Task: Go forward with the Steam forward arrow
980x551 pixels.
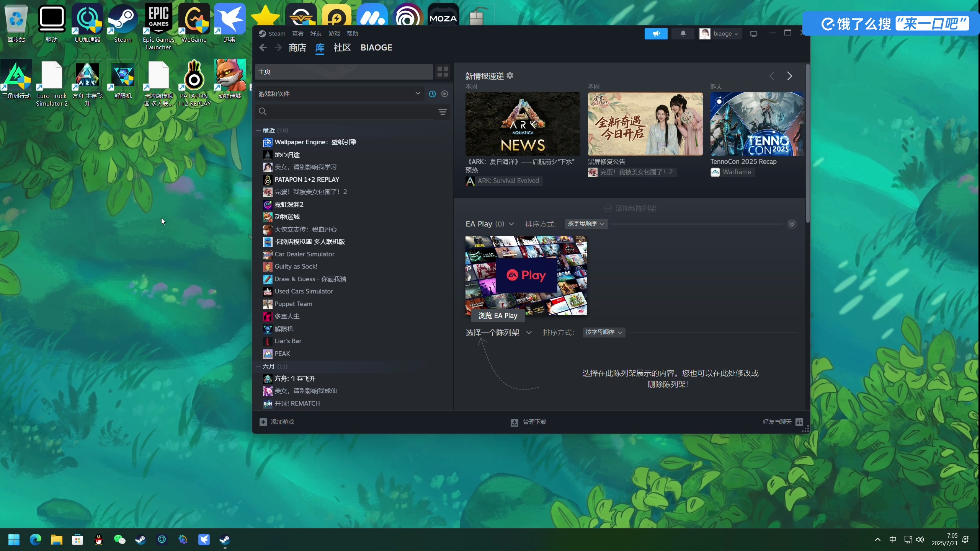Action: [x=278, y=47]
